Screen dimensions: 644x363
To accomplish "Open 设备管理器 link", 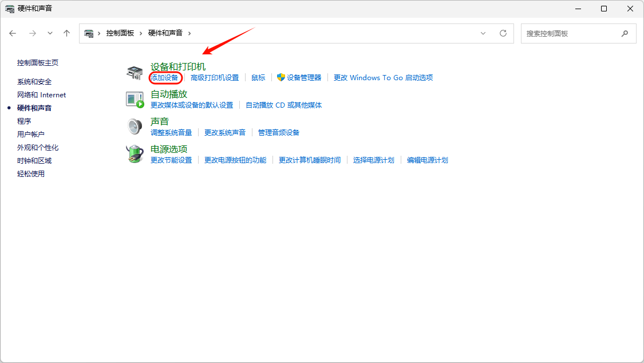I will click(304, 78).
